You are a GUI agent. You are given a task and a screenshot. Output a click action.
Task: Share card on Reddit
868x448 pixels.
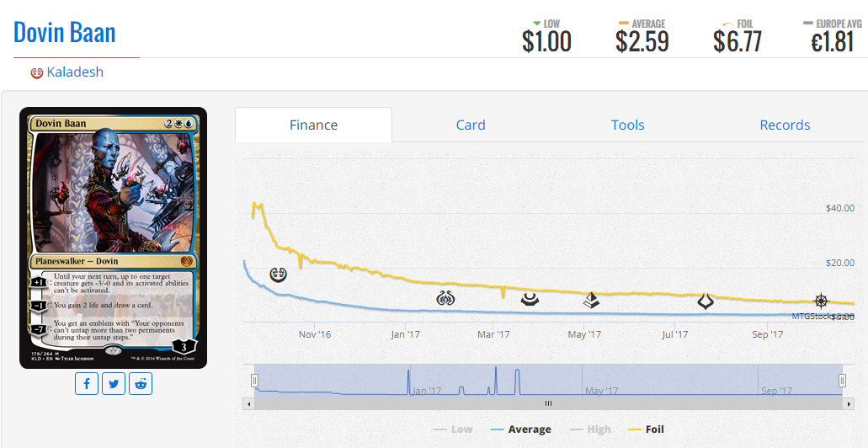[141, 384]
